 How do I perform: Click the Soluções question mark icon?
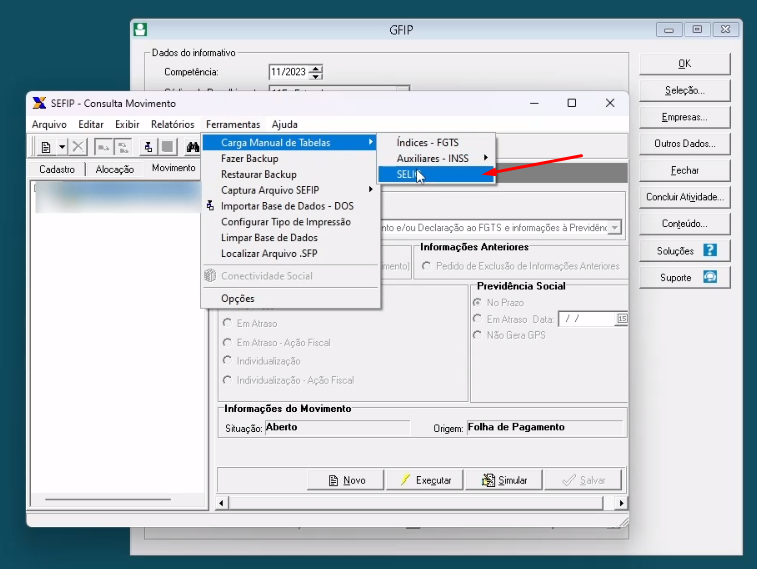tap(710, 250)
